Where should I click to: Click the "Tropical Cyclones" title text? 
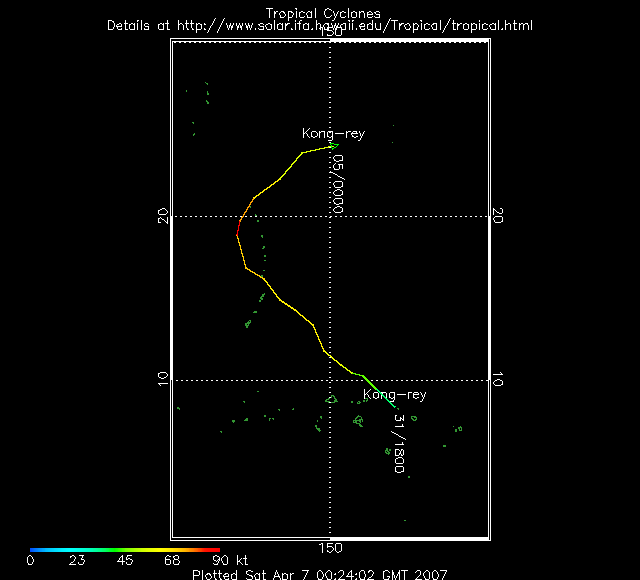click(x=322, y=13)
